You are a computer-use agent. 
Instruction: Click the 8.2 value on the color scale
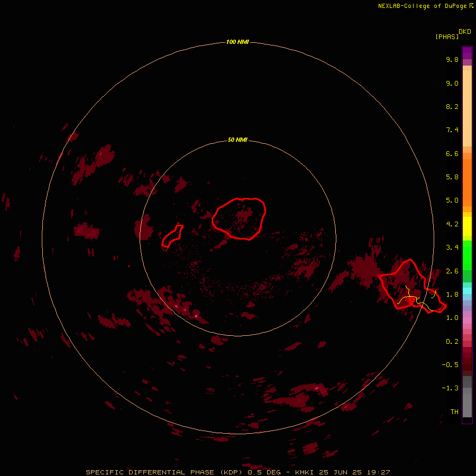pyautogui.click(x=452, y=106)
